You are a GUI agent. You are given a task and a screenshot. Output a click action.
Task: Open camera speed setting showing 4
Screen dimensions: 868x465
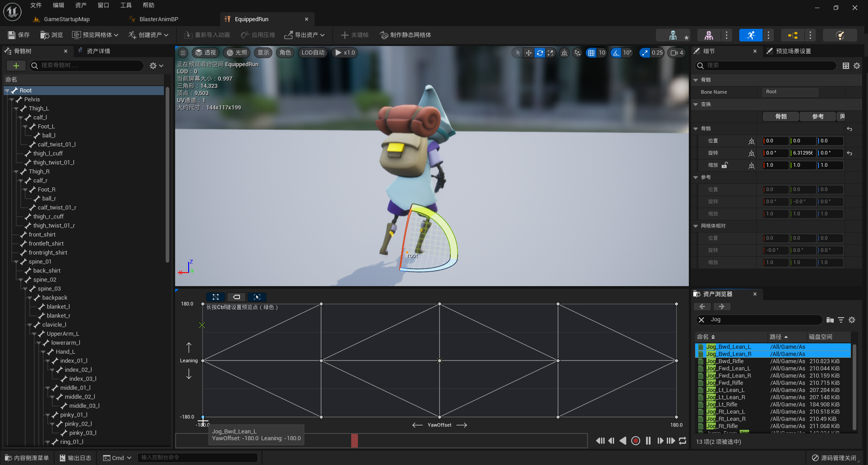coord(677,53)
